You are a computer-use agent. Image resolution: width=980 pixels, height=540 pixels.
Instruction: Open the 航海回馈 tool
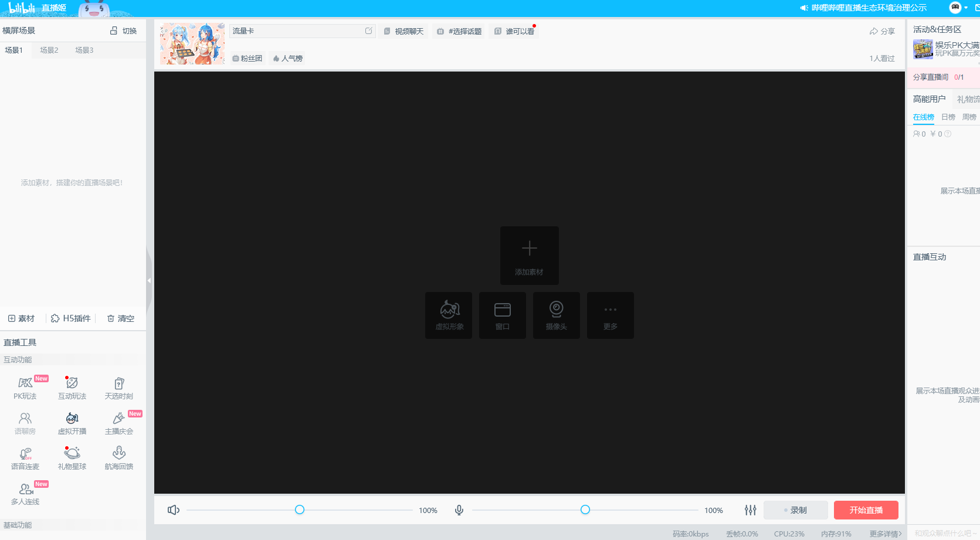[119, 459]
